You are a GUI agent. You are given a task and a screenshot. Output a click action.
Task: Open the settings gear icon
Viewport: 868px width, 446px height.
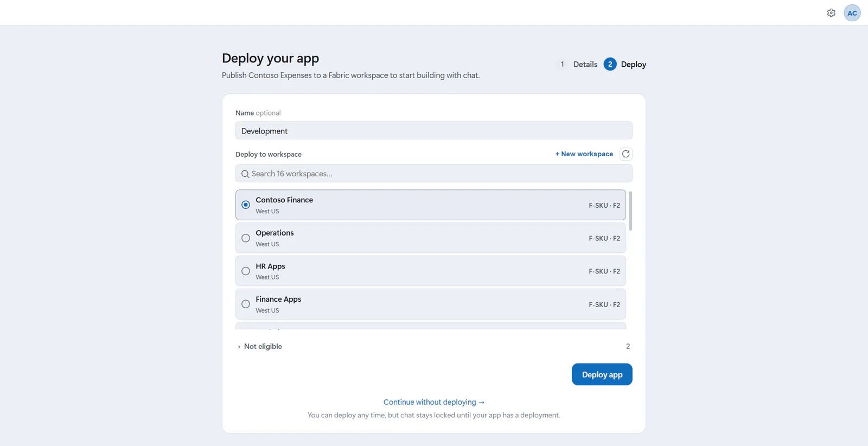(831, 13)
